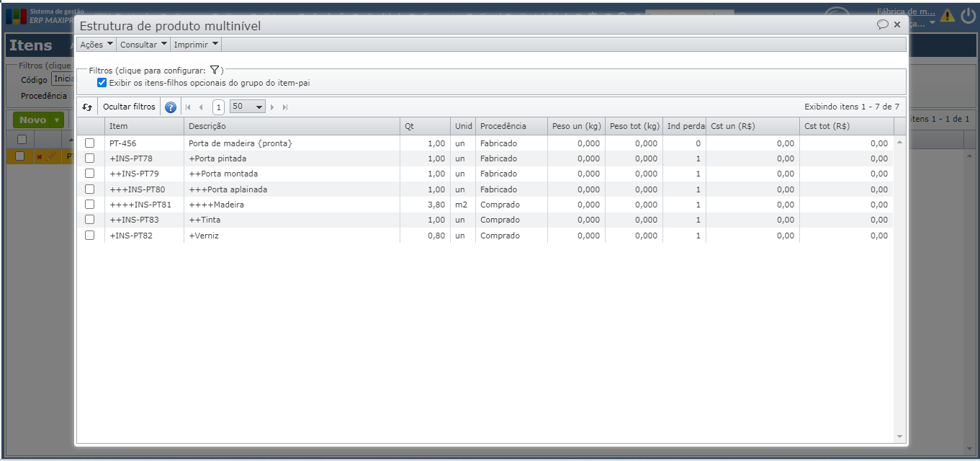Sort by the Ind perda column header

pyautogui.click(x=684, y=126)
